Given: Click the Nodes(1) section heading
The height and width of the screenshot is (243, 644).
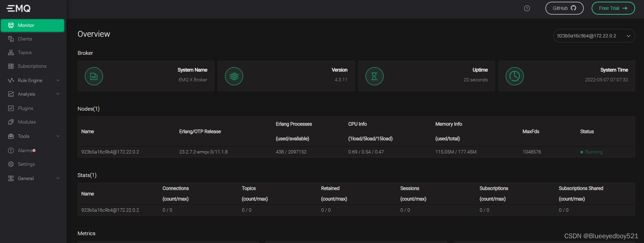Looking at the screenshot, I should (88, 109).
